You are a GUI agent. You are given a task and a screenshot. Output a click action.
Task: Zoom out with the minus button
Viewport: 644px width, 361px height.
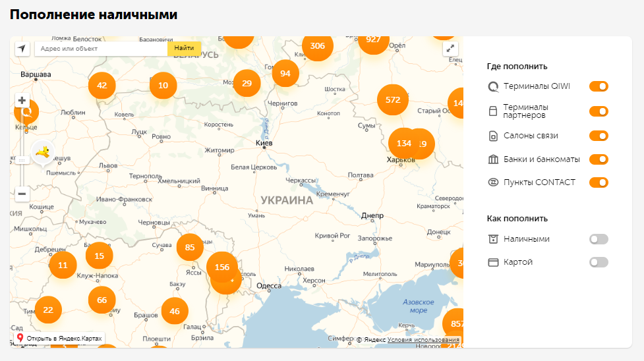[22, 194]
